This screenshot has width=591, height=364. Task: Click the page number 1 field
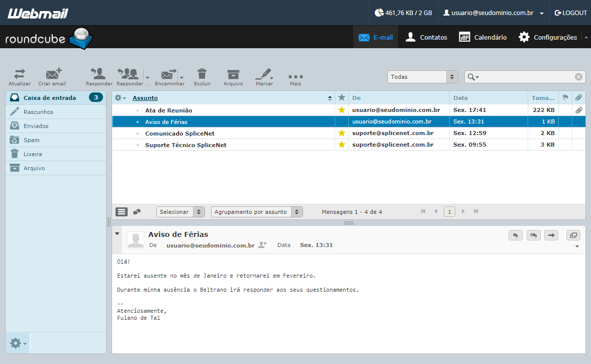[449, 212]
